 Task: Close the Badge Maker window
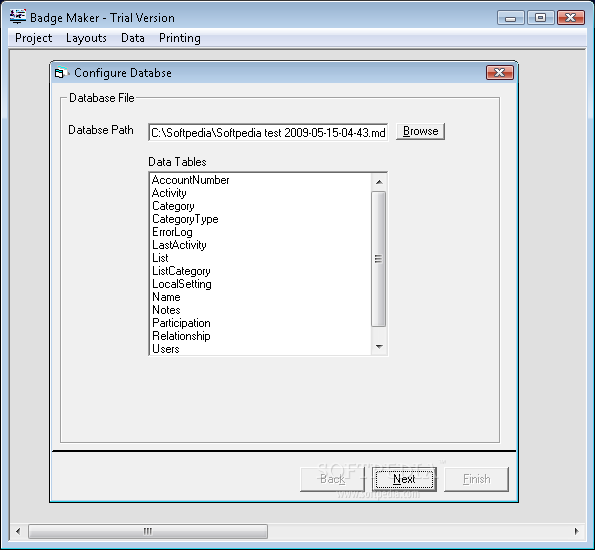(570, 18)
